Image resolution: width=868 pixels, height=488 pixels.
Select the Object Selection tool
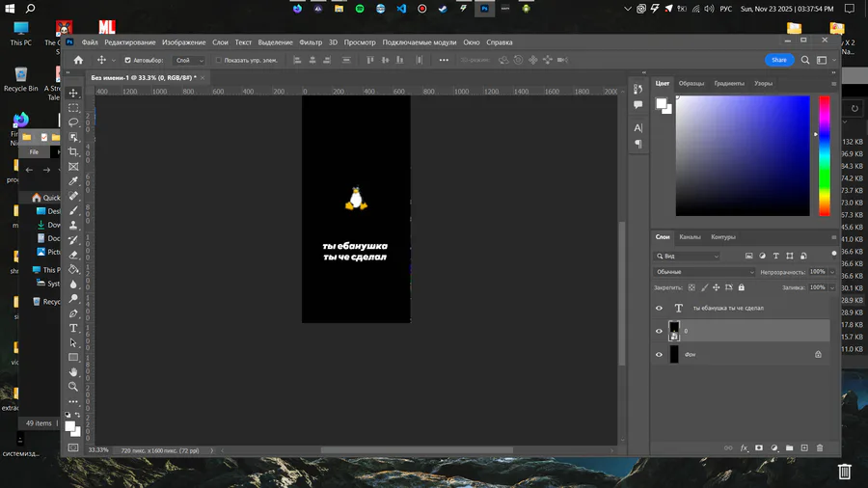pos(73,137)
